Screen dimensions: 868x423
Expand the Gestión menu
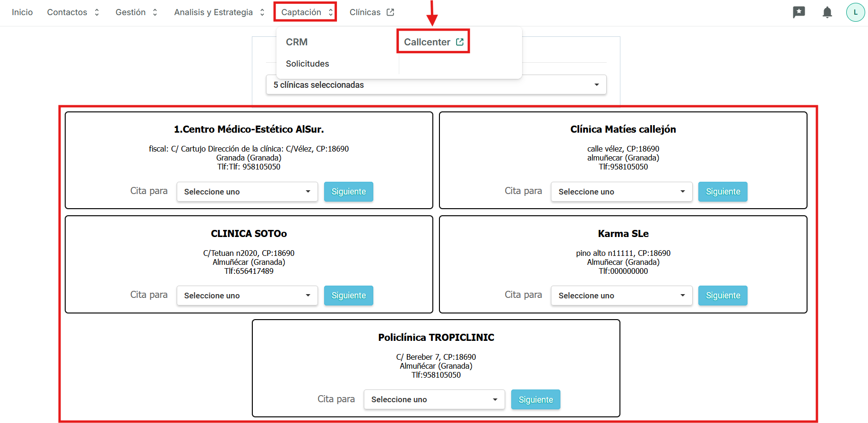tap(136, 12)
